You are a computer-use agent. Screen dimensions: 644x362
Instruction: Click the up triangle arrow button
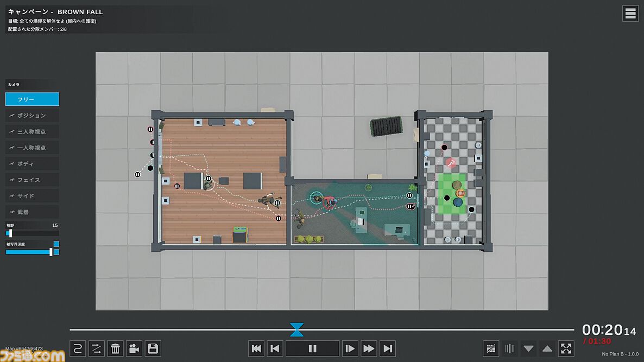(547, 348)
